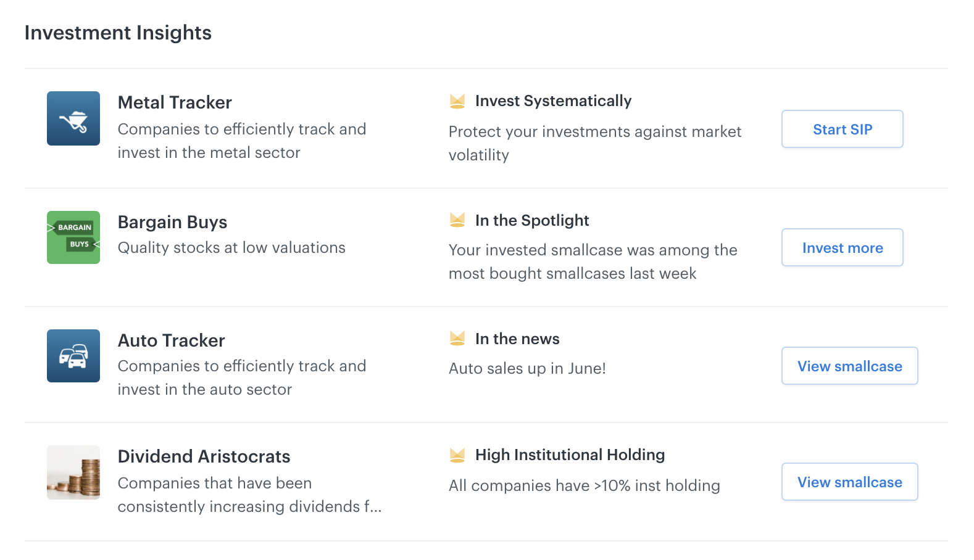Click the Invest Systematically heading
Screen dimensions: 974x560
click(x=553, y=101)
